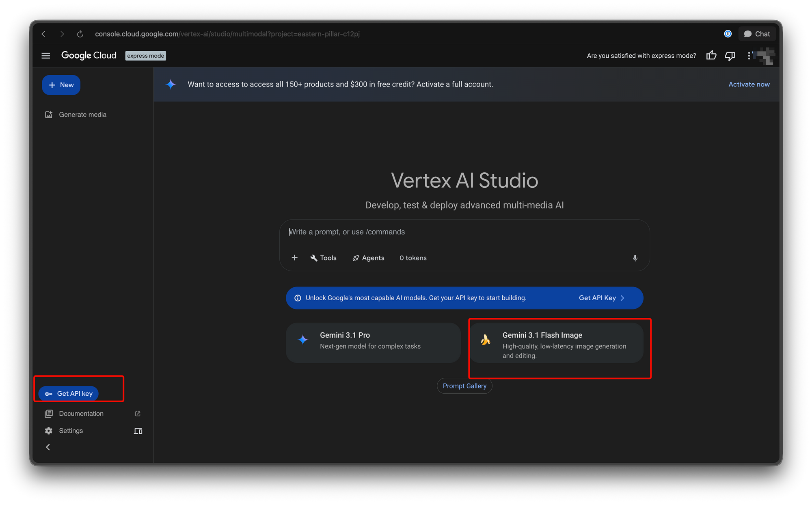Click the thumbs down feedback icon

click(730, 56)
